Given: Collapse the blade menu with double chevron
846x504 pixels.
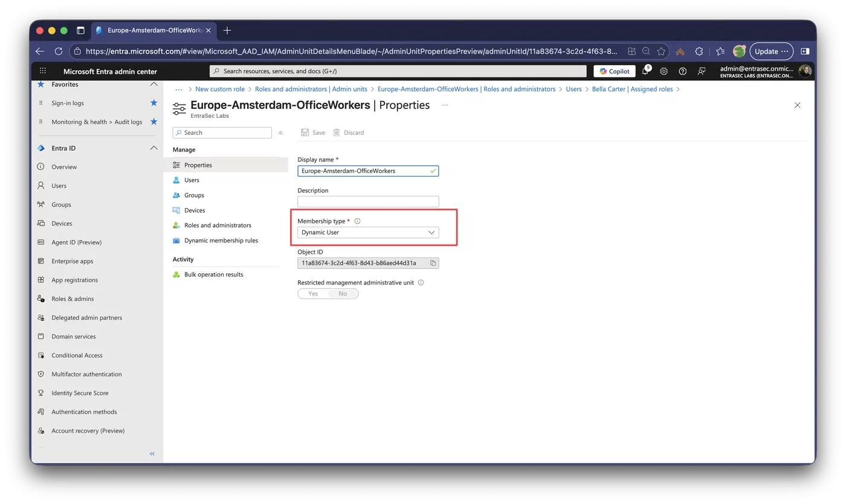Looking at the screenshot, I should click(x=280, y=132).
